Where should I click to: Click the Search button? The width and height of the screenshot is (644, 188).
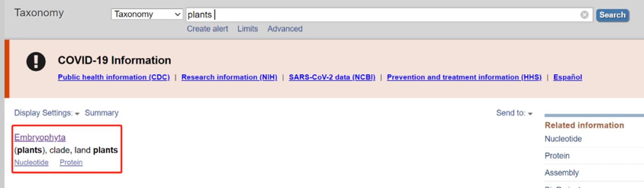coord(612,15)
